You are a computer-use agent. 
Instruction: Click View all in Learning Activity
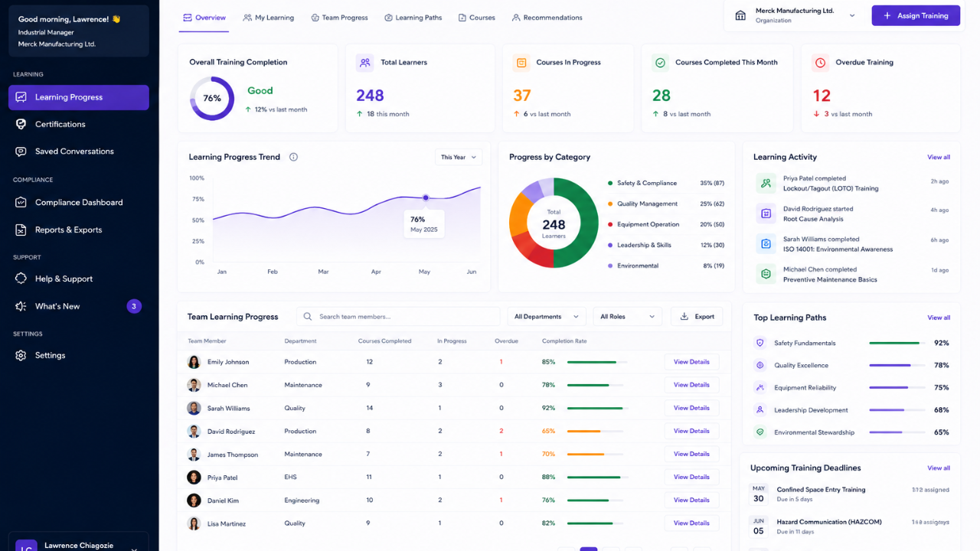pos(939,157)
